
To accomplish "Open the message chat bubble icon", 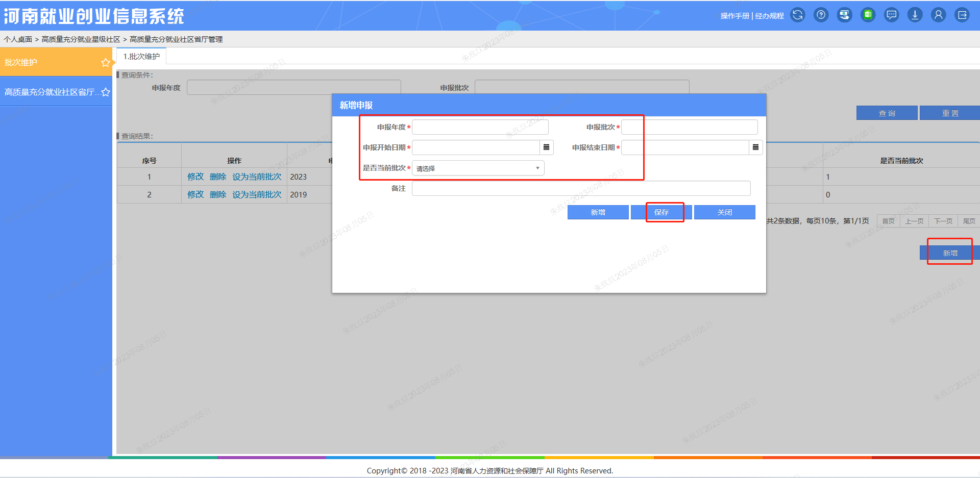I will [x=891, y=15].
